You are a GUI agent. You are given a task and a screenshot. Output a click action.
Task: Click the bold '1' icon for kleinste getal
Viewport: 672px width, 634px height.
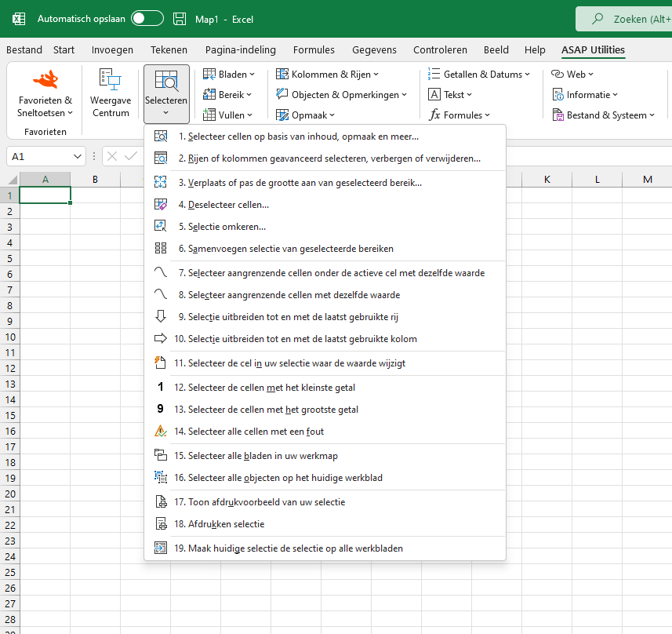[x=161, y=387]
